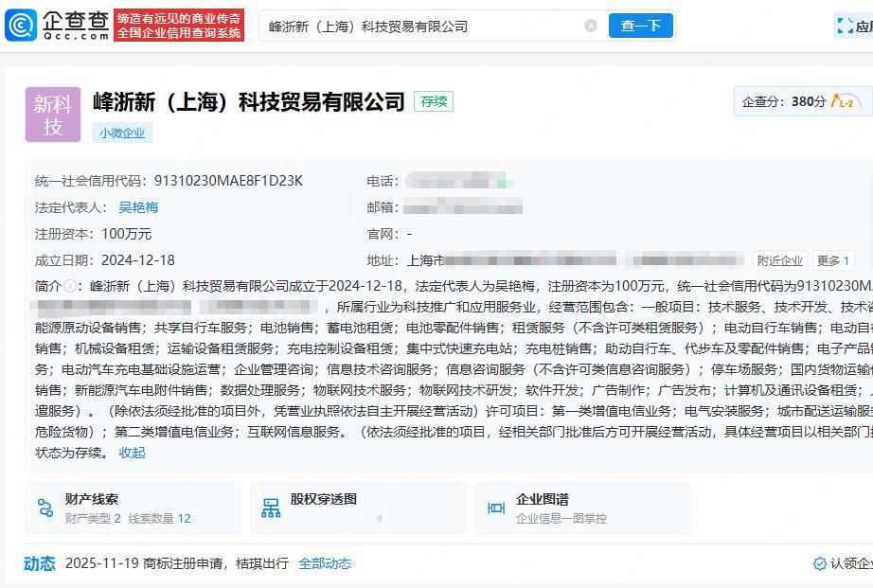The width and height of the screenshot is (873, 588).
Task: Open the 企业图谱 company graph icon
Action: coord(494,508)
